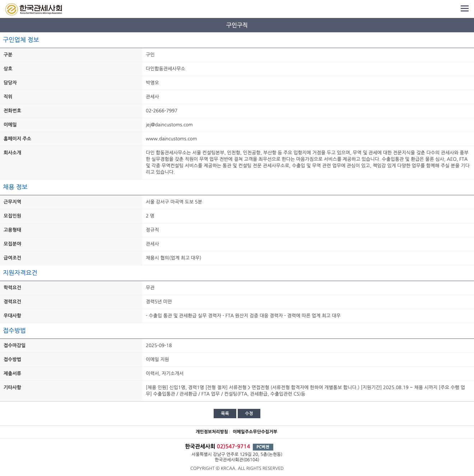Click the footer 한국관세사회 name text
474x476 pixels.
pyautogui.click(x=200, y=447)
